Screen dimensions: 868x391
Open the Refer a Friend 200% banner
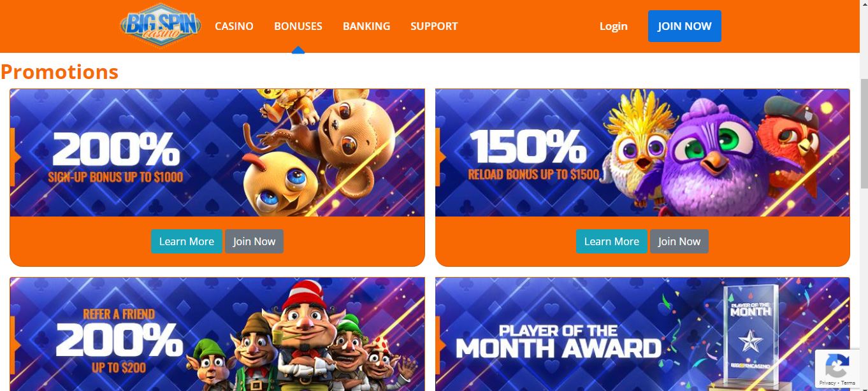[217, 334]
